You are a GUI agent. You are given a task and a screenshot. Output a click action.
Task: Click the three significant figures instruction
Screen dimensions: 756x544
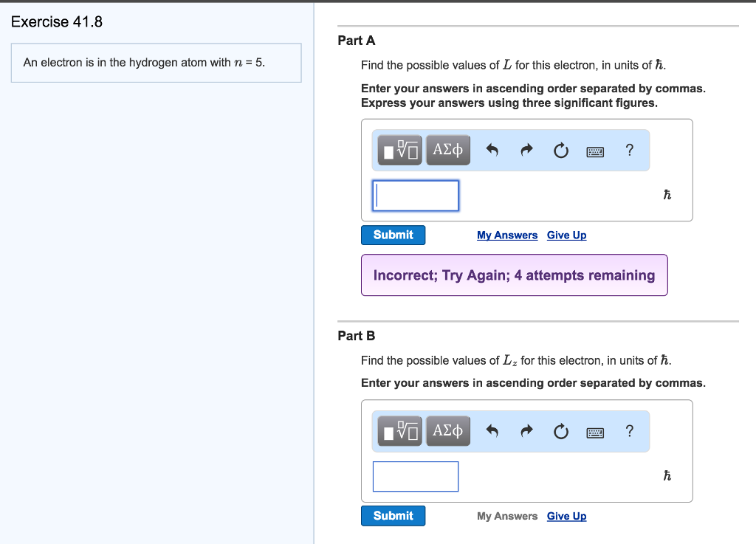(x=509, y=103)
